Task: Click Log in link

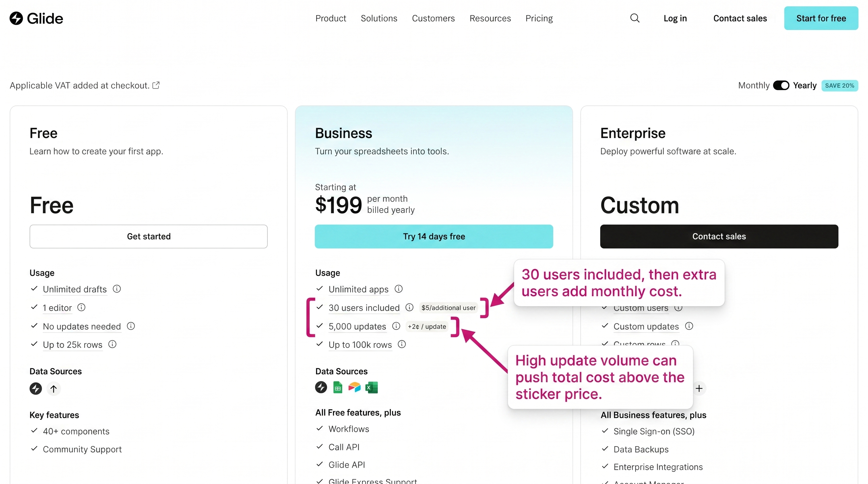Action: coord(675,18)
